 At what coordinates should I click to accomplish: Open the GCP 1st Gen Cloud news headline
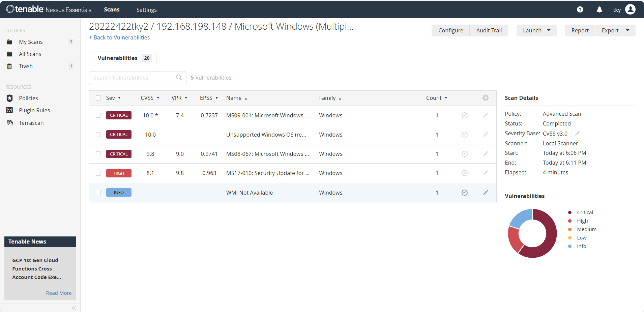pyautogui.click(x=37, y=269)
